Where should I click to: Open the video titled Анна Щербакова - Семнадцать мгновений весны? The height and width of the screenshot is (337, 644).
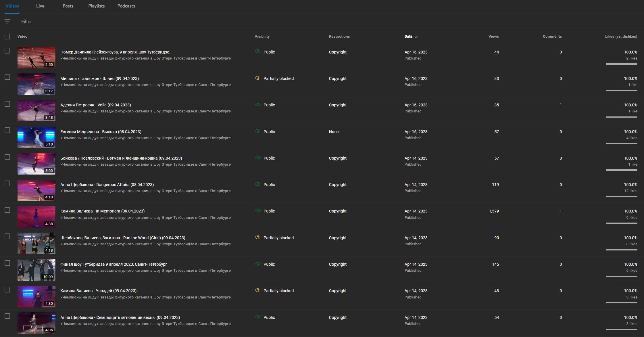coord(120,317)
